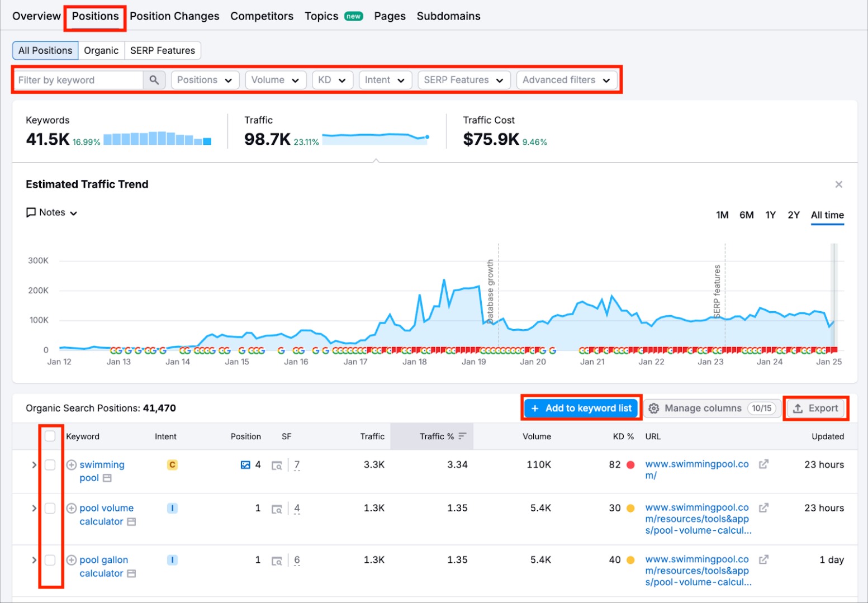Screen dimensions: 868x603
Task: Select All Positions filter toggle
Action: 45,50
